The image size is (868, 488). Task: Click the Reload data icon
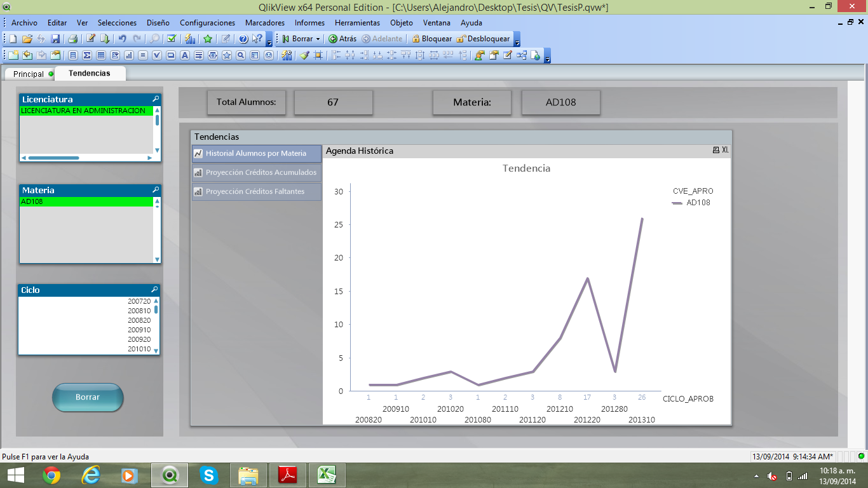point(105,39)
